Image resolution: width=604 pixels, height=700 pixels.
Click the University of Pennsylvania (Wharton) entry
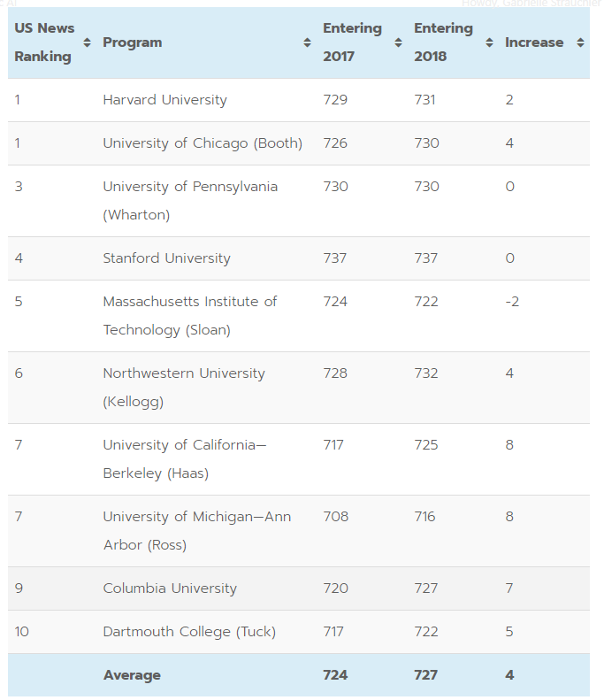pos(190,200)
